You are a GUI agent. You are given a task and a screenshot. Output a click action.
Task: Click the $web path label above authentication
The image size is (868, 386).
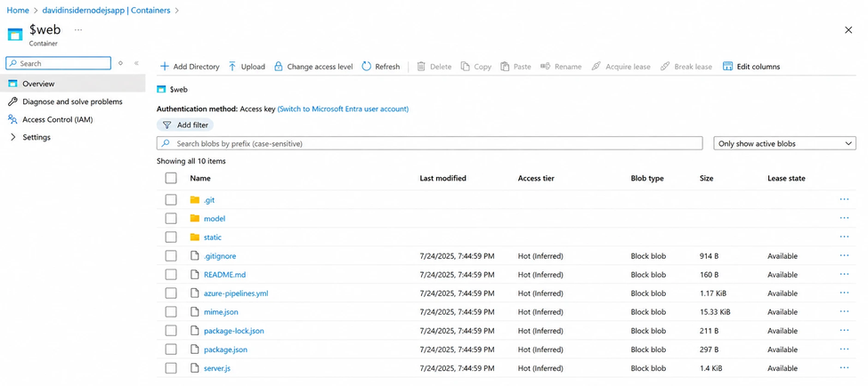177,89
